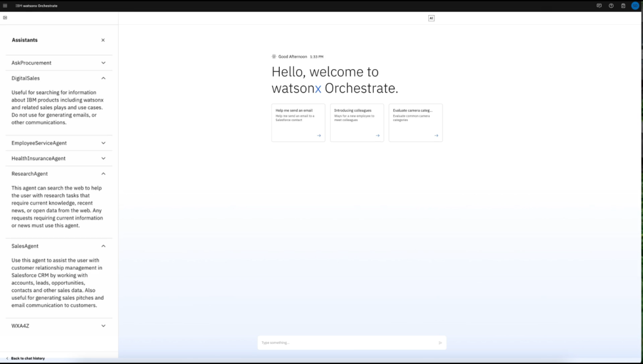Screen dimensions: 643x364
Task: Expand the WXA4Z assistant
Action: pyautogui.click(x=103, y=326)
